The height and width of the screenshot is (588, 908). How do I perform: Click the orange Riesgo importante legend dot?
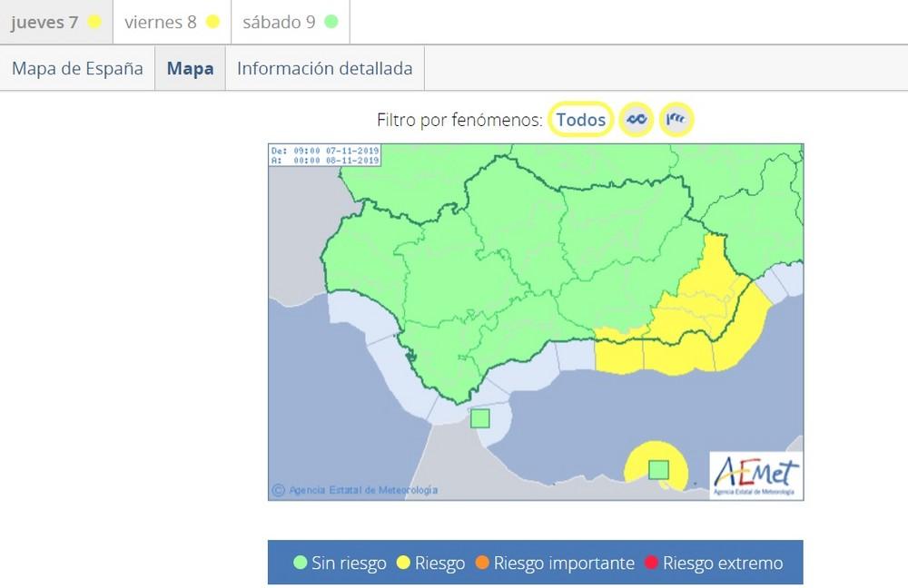(x=484, y=563)
